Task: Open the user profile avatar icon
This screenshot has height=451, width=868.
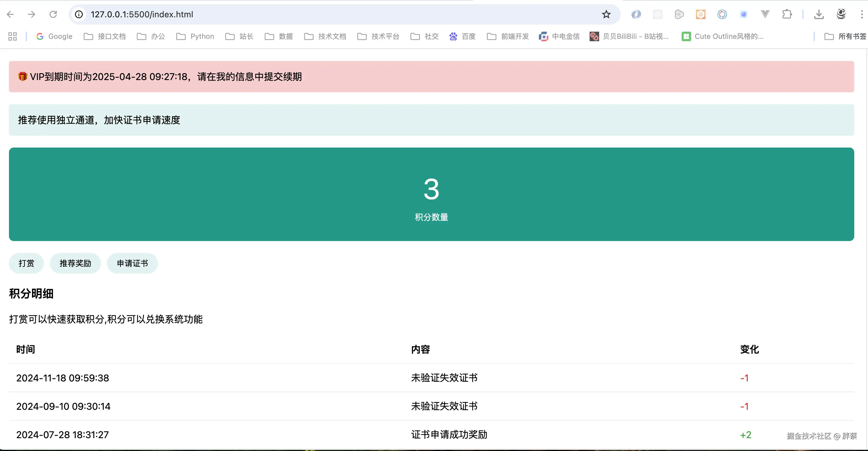Action: (841, 14)
